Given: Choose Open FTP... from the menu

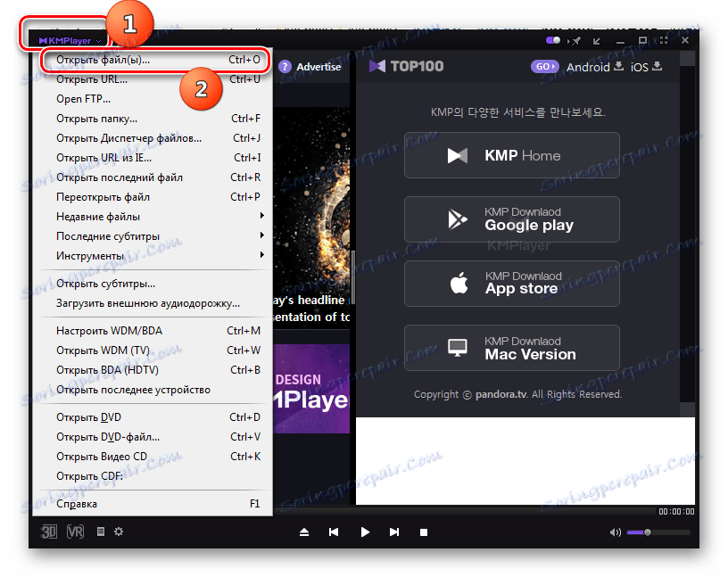Looking at the screenshot, I should click(x=153, y=99).
